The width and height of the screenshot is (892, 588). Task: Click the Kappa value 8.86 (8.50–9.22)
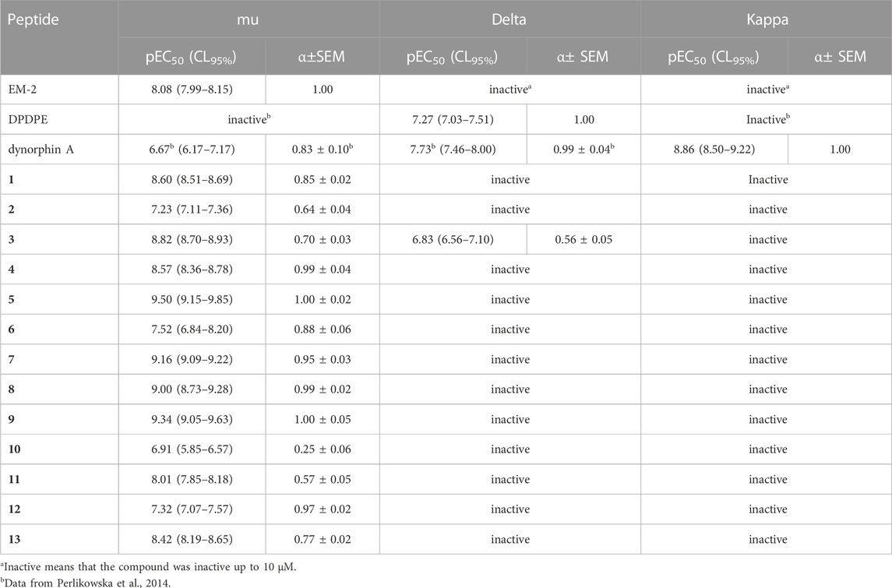[714, 150]
